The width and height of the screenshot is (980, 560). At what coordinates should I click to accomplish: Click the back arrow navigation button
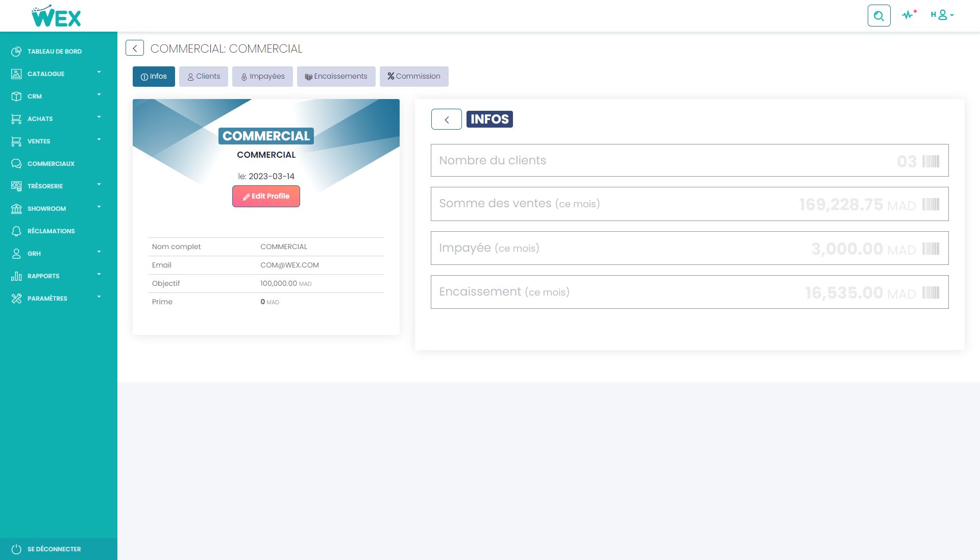(x=135, y=48)
